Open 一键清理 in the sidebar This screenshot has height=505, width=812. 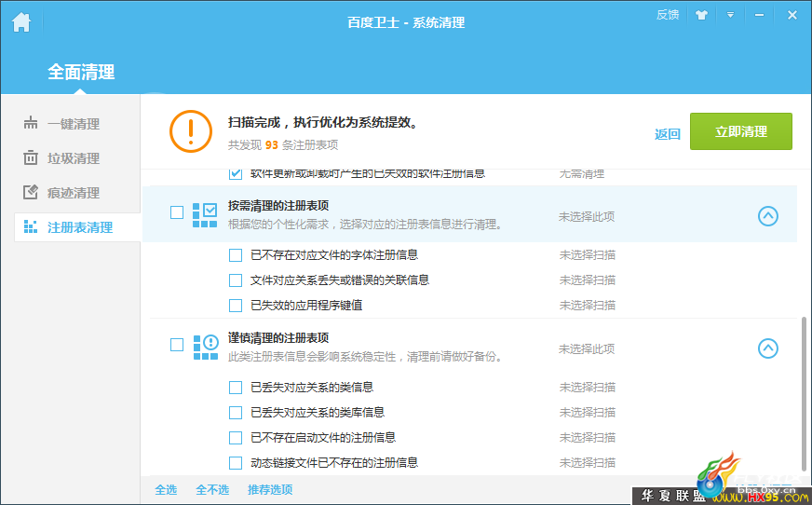pyautogui.click(x=73, y=124)
